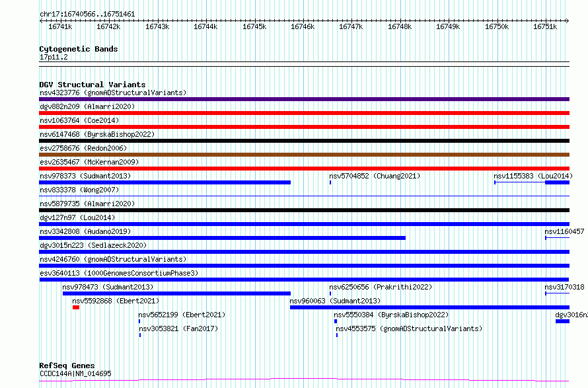
Task: Click the CCDC144A|NM_014695 gene label
Action: click(75, 373)
